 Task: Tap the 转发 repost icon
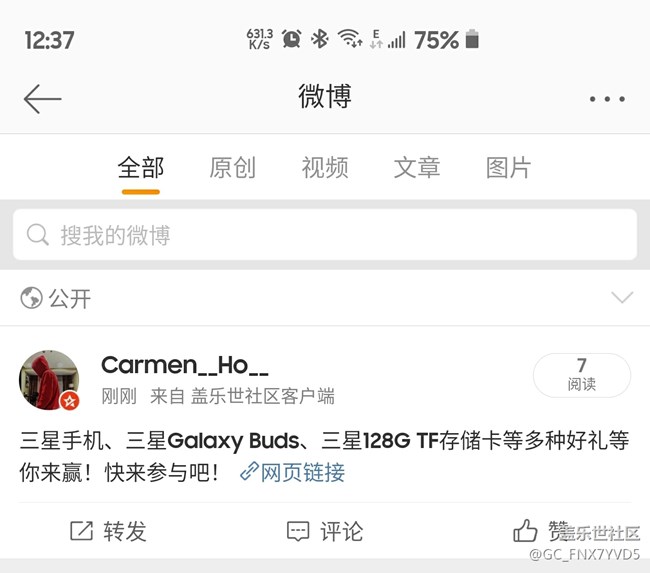(x=81, y=531)
